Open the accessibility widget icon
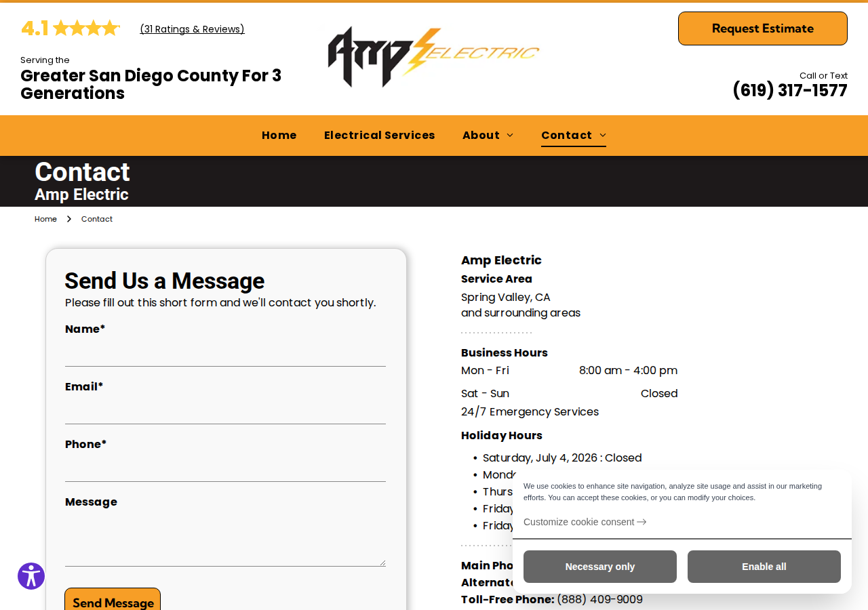This screenshot has width=868, height=610. (31, 576)
